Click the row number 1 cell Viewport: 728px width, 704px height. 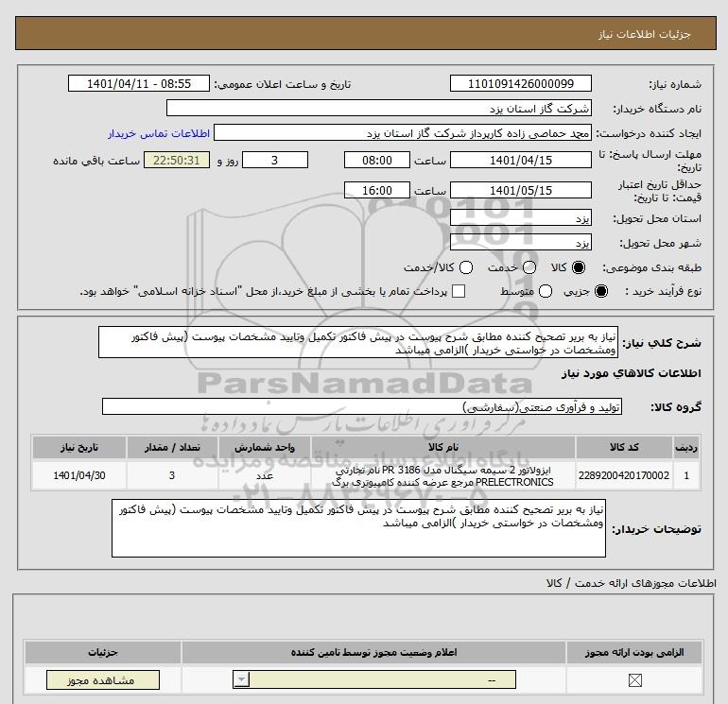point(686,475)
